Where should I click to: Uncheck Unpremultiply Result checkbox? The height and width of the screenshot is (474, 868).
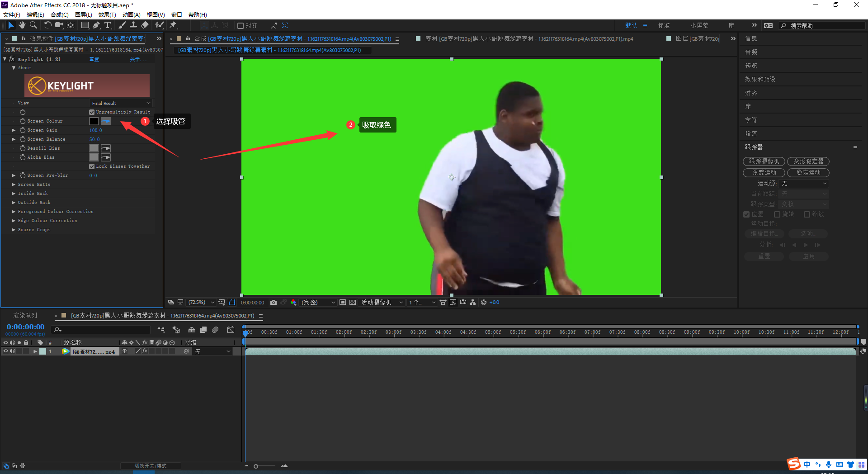tap(92, 112)
